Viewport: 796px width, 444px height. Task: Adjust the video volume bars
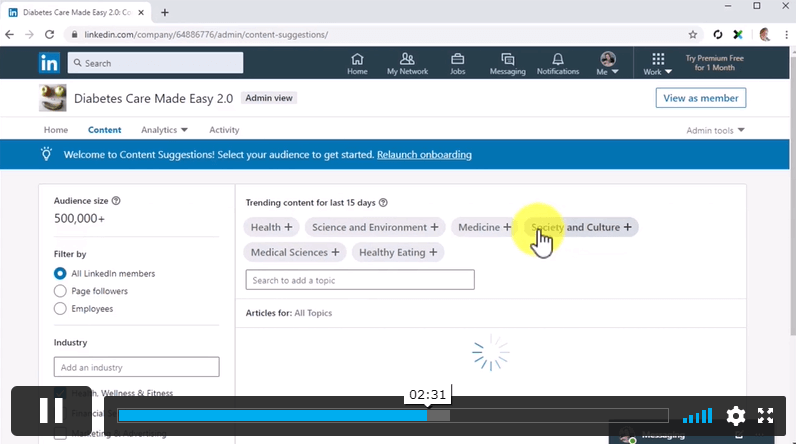[x=698, y=416]
